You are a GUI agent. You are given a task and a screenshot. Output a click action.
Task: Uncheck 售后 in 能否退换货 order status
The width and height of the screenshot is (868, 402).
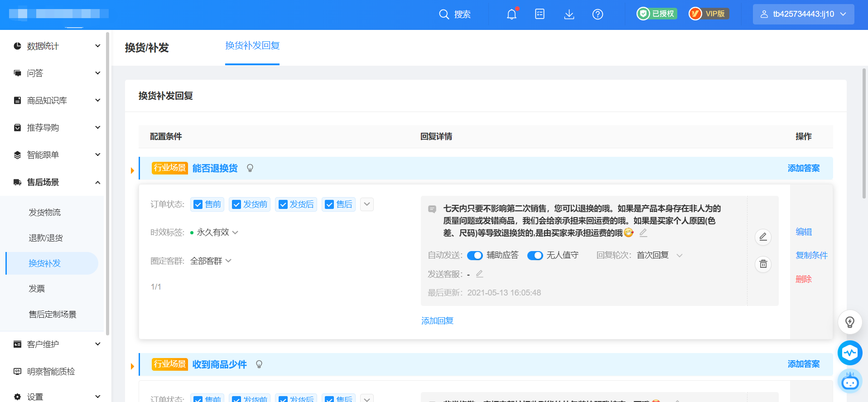329,204
